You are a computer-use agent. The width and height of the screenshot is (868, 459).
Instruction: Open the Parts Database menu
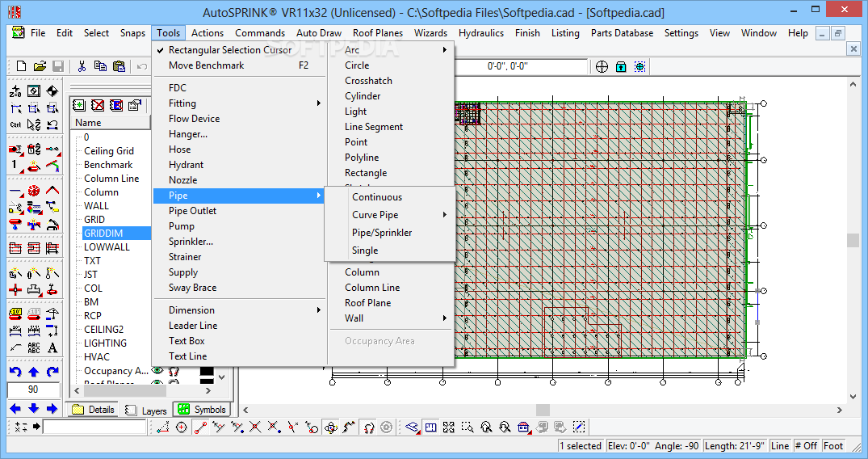click(x=622, y=32)
